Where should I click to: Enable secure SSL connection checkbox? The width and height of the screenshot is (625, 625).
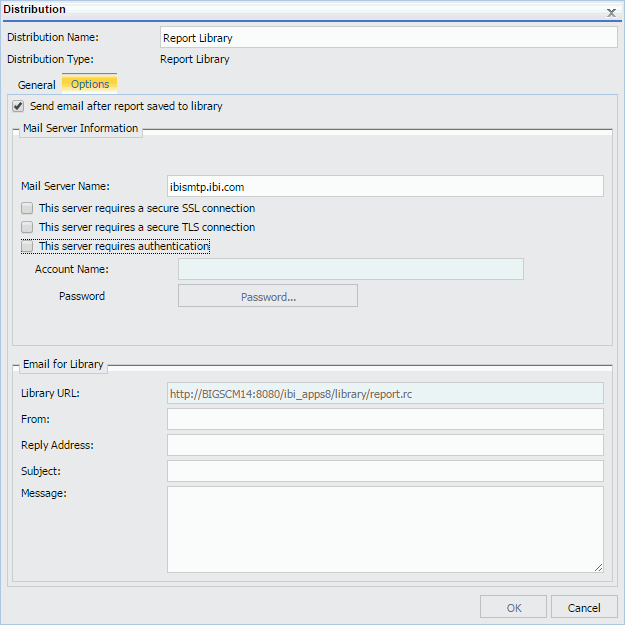(27, 208)
